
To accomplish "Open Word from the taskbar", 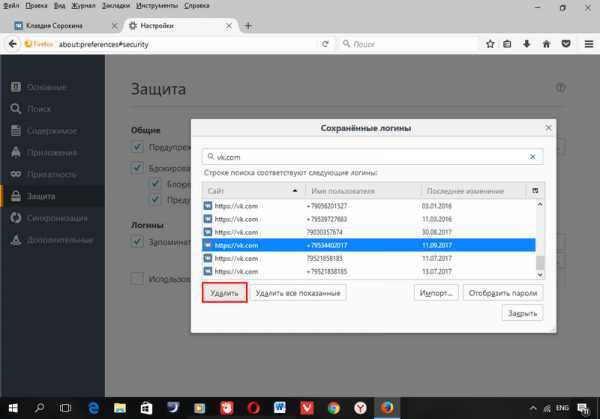I will (x=280, y=408).
